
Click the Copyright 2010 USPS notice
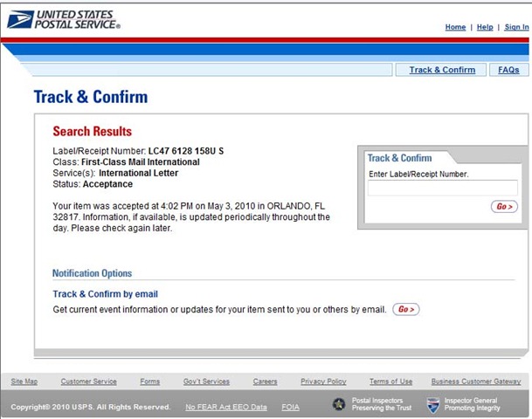90,407
